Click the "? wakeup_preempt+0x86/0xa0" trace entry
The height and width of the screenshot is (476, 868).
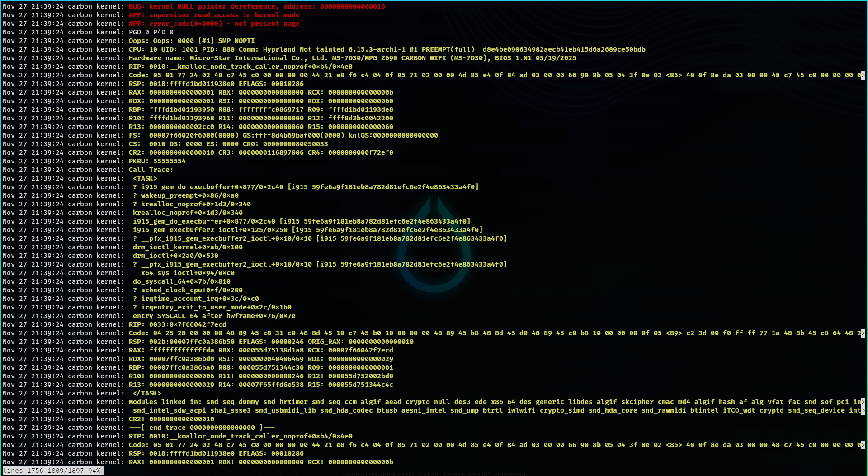click(x=186, y=196)
